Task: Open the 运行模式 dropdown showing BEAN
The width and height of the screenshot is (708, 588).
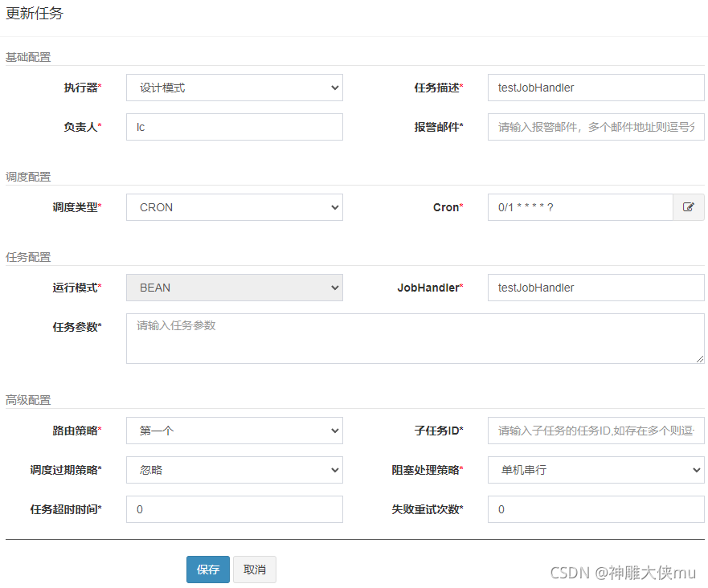Action: (x=235, y=288)
